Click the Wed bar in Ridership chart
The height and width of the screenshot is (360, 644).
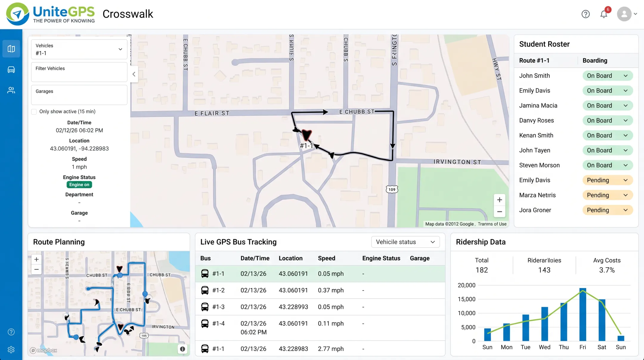pyautogui.click(x=544, y=324)
